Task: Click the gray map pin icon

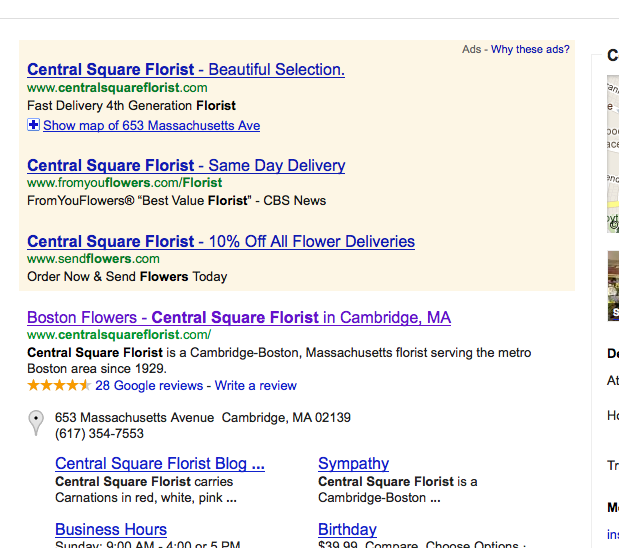Action: click(36, 423)
